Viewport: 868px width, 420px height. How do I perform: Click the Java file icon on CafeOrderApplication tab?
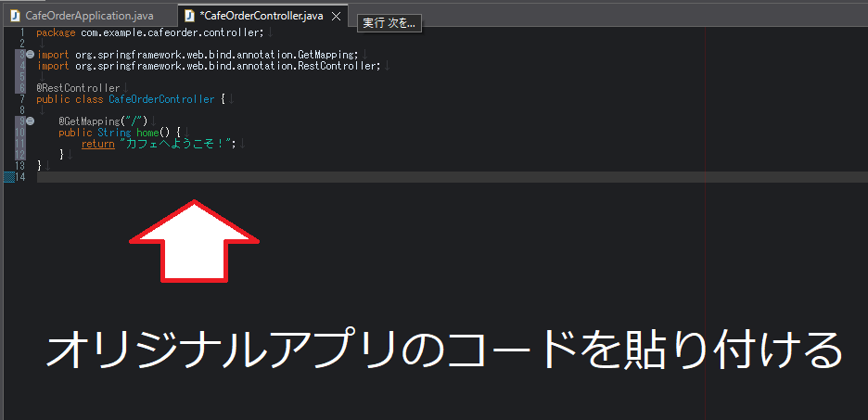[x=15, y=16]
